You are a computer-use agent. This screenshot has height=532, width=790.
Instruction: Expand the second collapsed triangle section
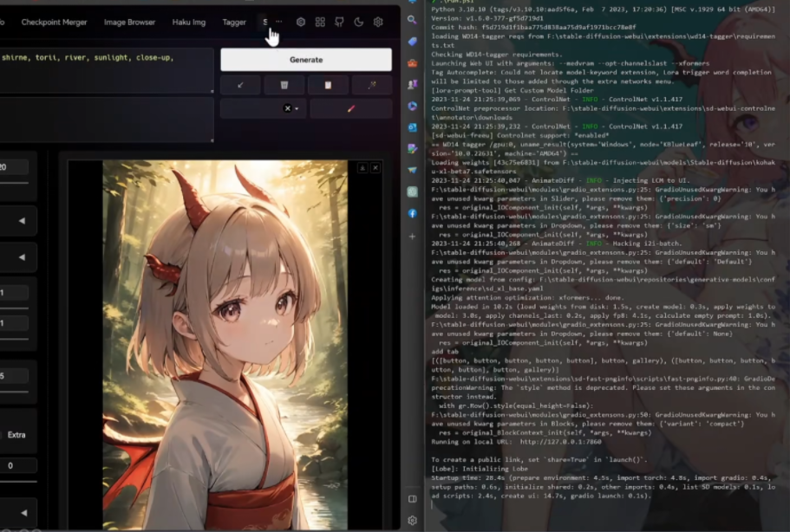[22, 257]
